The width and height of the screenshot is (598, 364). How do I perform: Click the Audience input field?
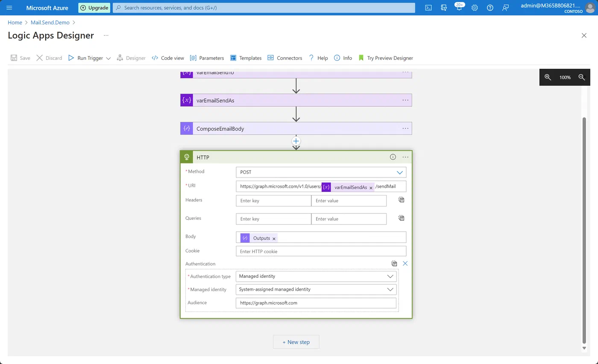[316, 303]
